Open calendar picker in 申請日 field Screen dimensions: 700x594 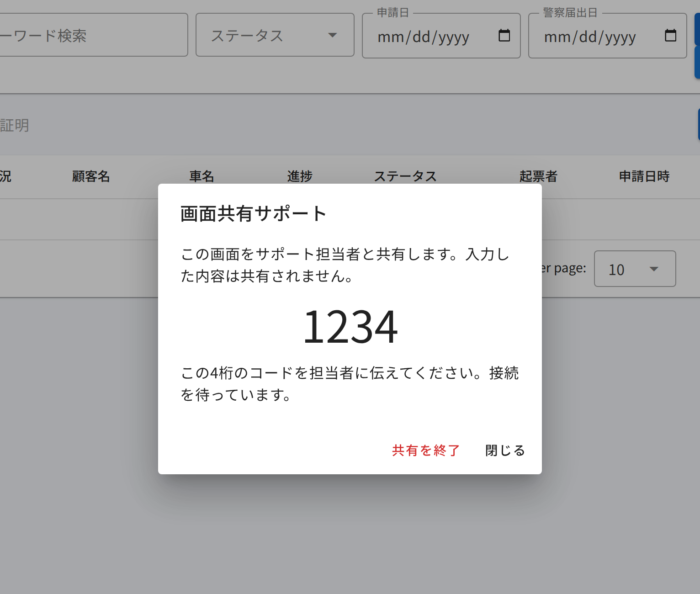pyautogui.click(x=504, y=36)
